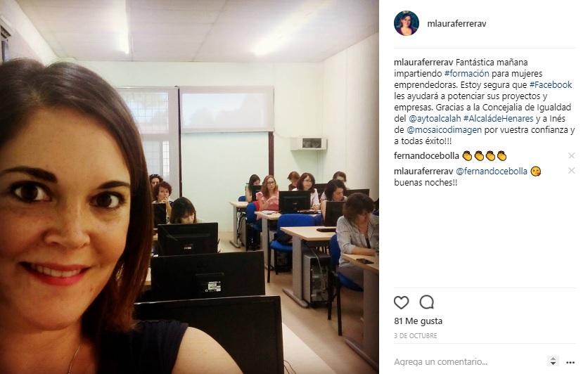View who liked via 81 Me gusta
Screen dimensions: 588x374
418,321
